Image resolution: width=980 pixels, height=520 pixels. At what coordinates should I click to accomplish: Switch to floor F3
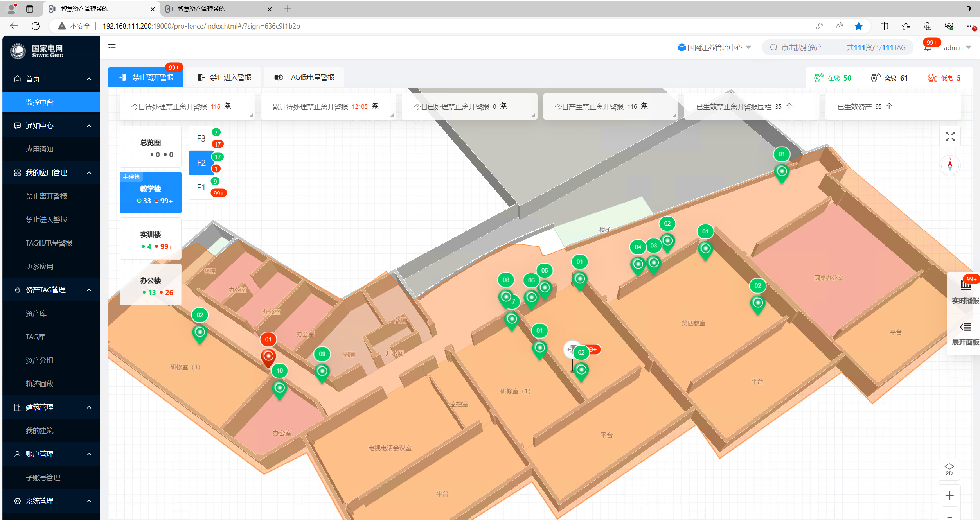coord(201,138)
